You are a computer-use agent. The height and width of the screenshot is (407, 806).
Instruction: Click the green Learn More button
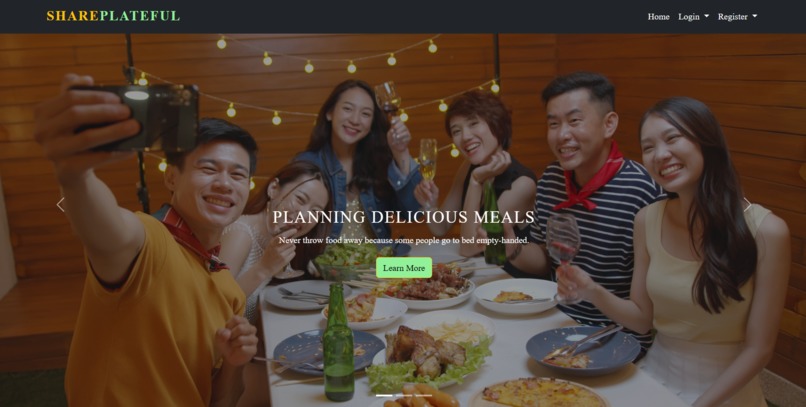[404, 268]
